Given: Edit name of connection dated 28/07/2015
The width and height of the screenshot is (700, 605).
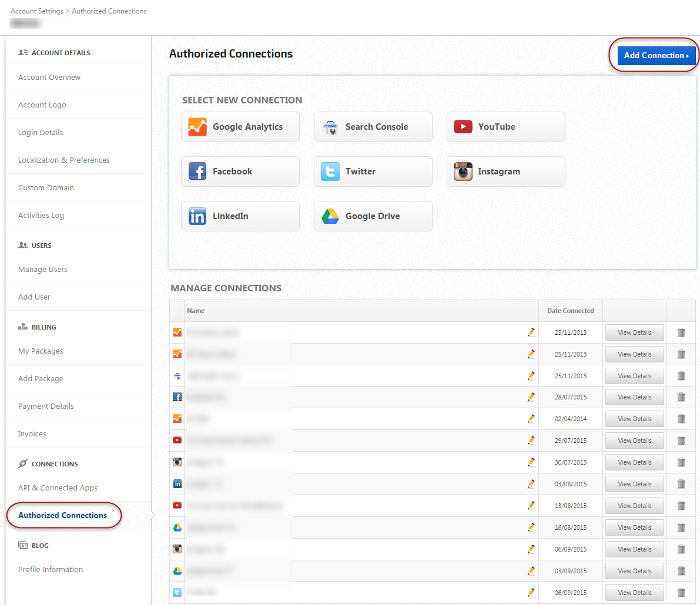Looking at the screenshot, I should pyautogui.click(x=531, y=397).
